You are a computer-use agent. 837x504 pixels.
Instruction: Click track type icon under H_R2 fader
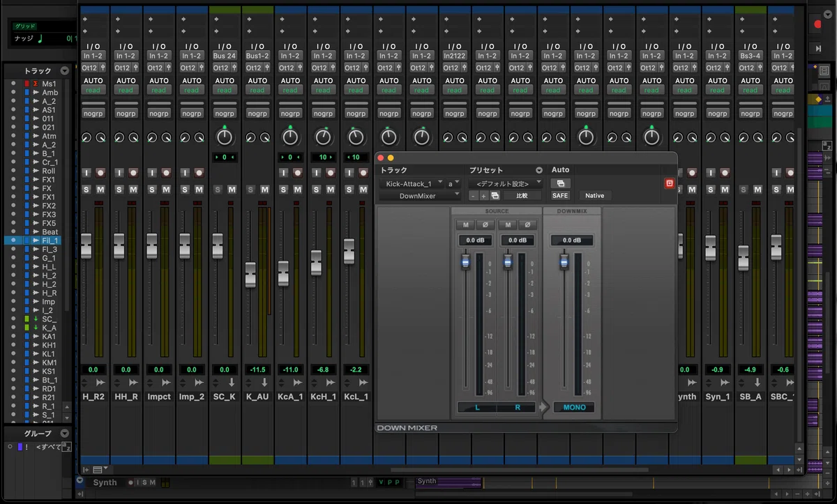coord(100,383)
